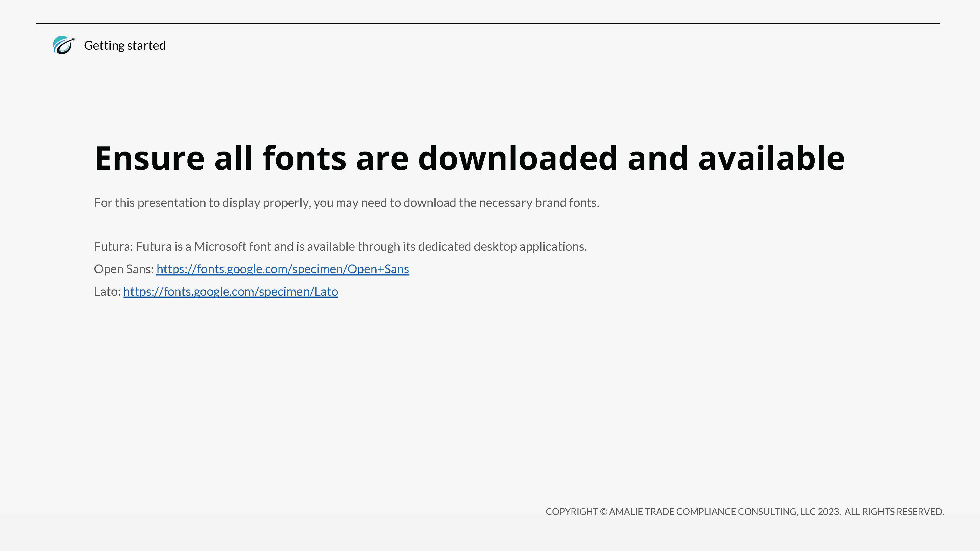Click the 'desktop applications' phrase

[x=530, y=247]
